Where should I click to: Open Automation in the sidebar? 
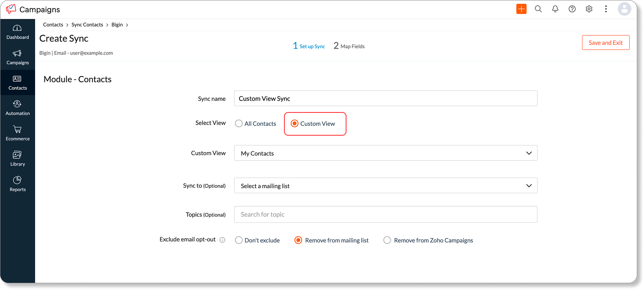[x=18, y=108]
